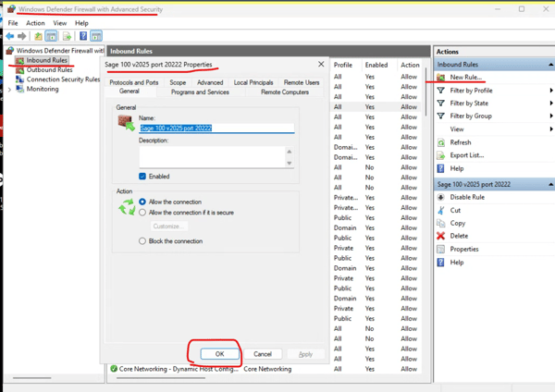
Task: Click the Export List icon
Action: pos(441,155)
